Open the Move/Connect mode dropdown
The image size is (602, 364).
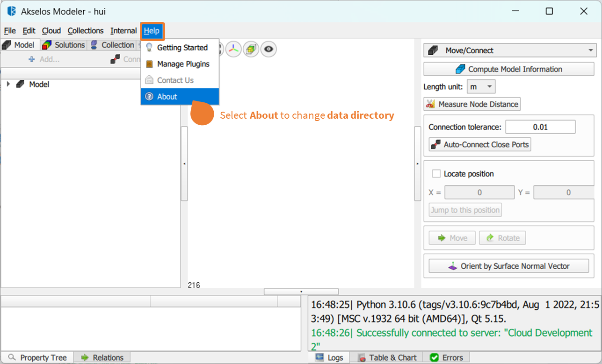tap(510, 50)
